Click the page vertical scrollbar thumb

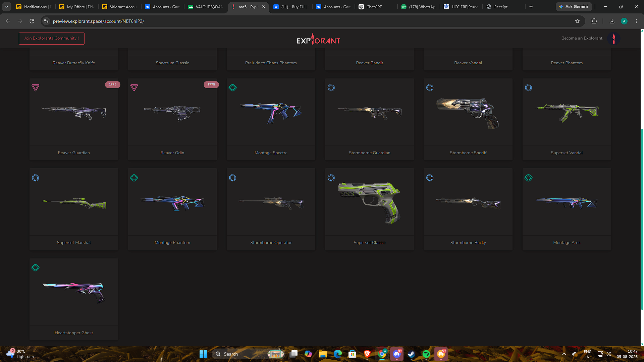pos(642,219)
